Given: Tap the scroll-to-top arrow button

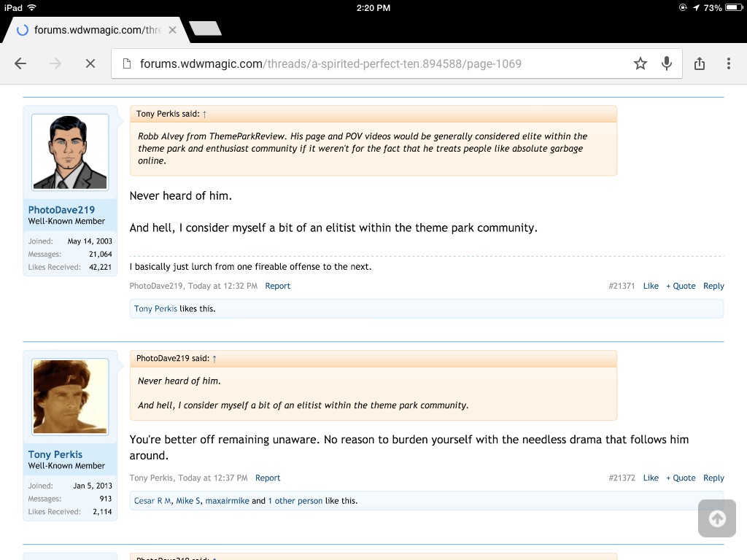Looking at the screenshot, I should pyautogui.click(x=716, y=518).
